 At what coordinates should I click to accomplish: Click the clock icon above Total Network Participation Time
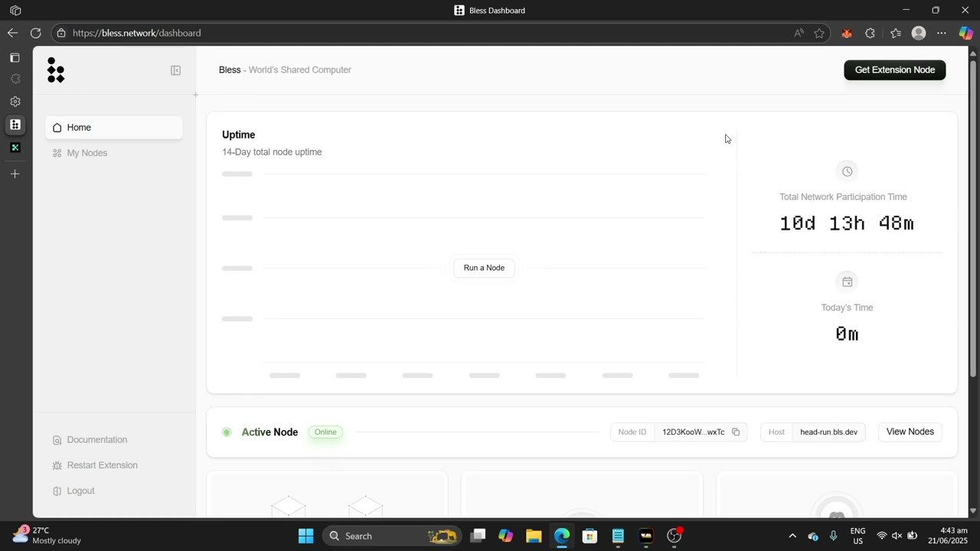[x=847, y=171]
